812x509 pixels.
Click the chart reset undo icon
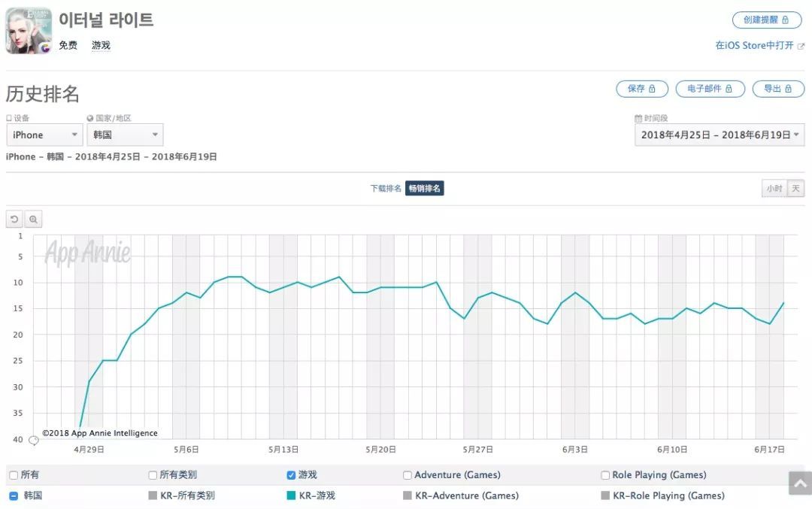click(x=14, y=220)
